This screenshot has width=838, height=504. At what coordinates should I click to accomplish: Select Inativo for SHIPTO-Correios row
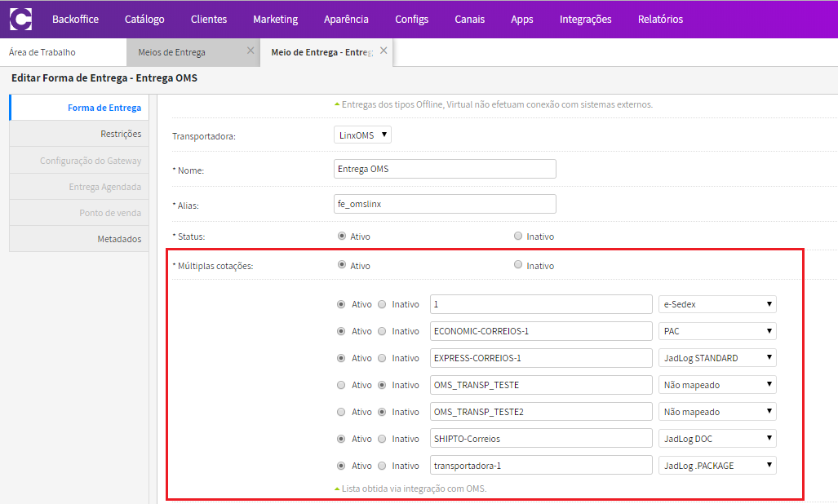[382, 439]
